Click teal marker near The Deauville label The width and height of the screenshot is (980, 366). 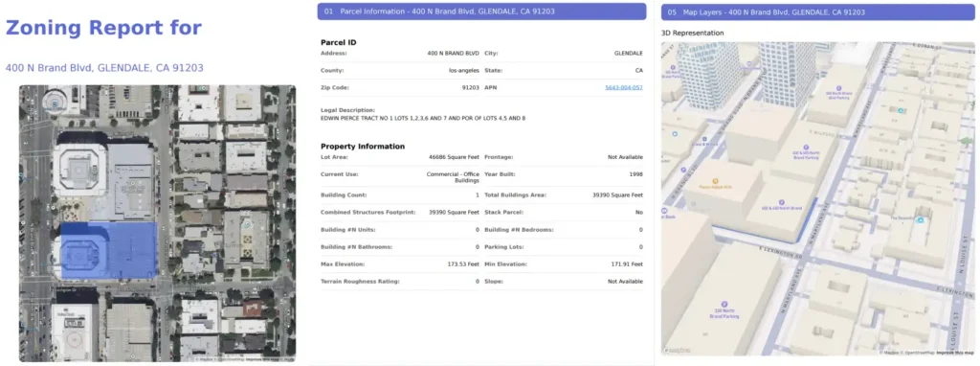click(x=920, y=220)
